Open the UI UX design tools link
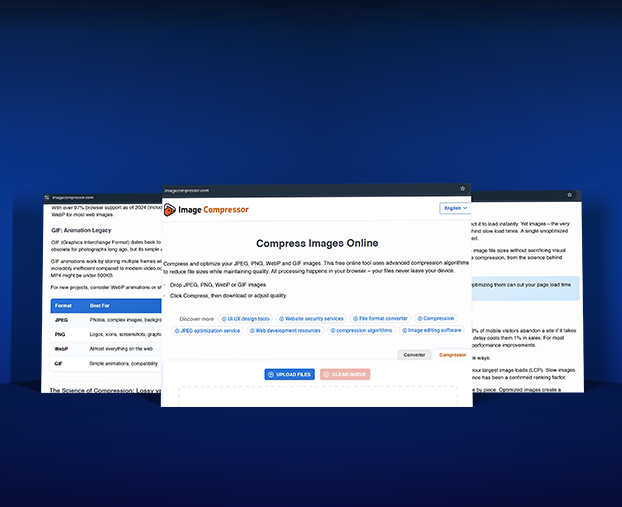 [x=246, y=319]
